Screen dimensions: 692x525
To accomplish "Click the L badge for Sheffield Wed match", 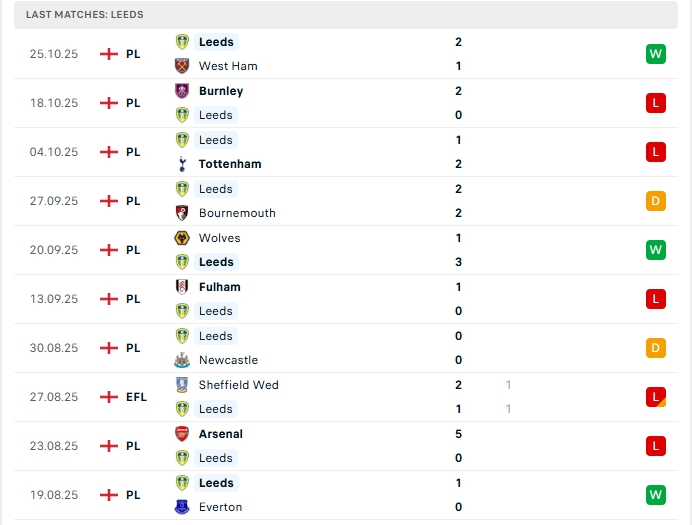I will (655, 397).
